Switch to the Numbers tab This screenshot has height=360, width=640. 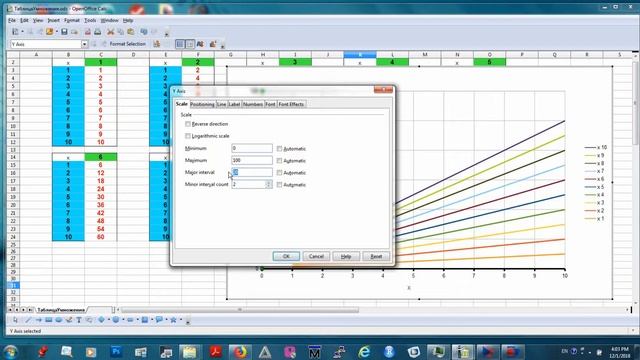click(x=253, y=104)
